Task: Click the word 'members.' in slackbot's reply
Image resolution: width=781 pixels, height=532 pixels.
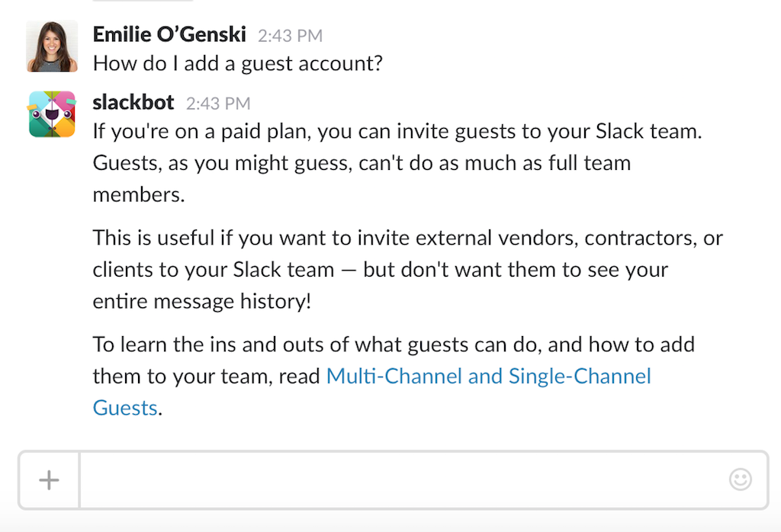Action: pos(139,194)
